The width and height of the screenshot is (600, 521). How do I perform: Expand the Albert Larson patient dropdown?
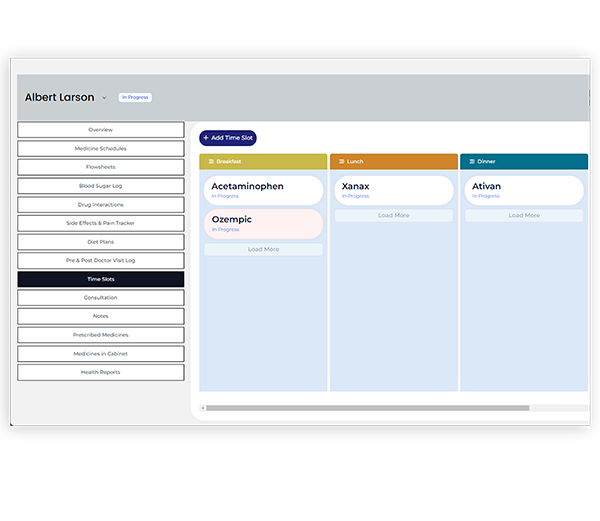click(x=104, y=98)
